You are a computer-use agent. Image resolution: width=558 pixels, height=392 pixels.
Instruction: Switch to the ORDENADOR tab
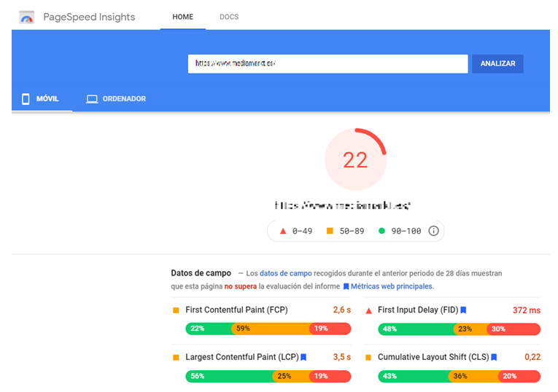coord(116,99)
